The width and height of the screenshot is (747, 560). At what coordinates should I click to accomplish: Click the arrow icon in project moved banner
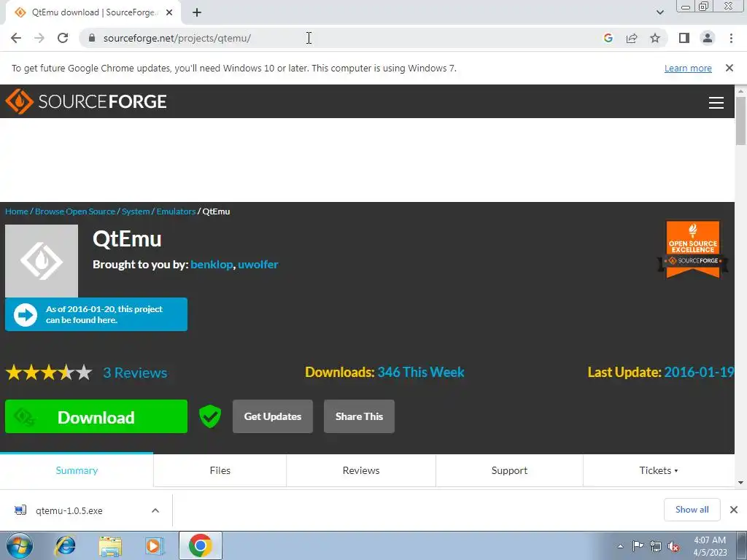click(x=26, y=315)
